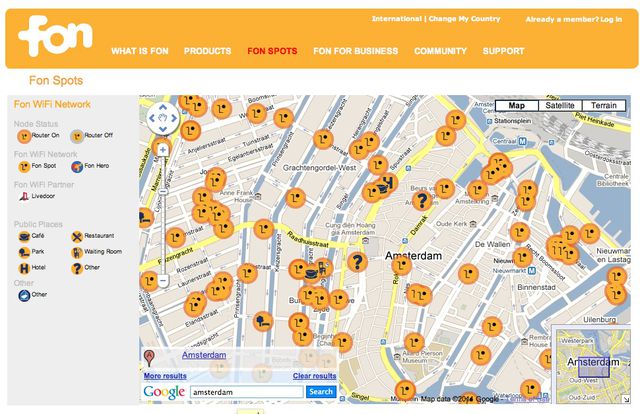The image size is (640, 414).
Task: Zoom in with the plus button
Action: point(163,150)
